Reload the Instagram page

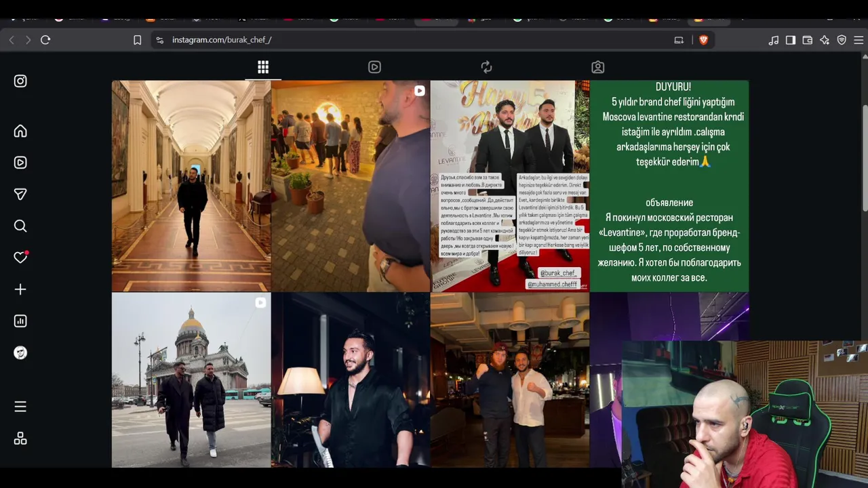45,40
